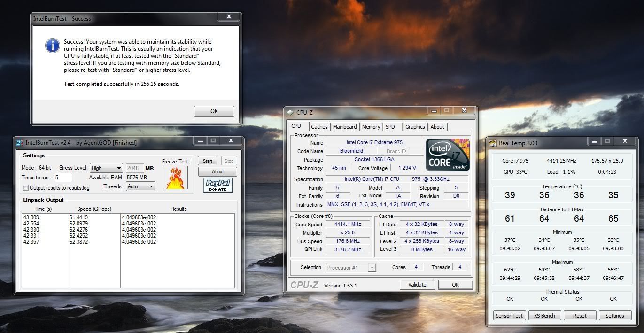The height and width of the screenshot is (333, 644).
Task: Click the grayed Stop button in IntelBurnTest
Action: point(229,161)
